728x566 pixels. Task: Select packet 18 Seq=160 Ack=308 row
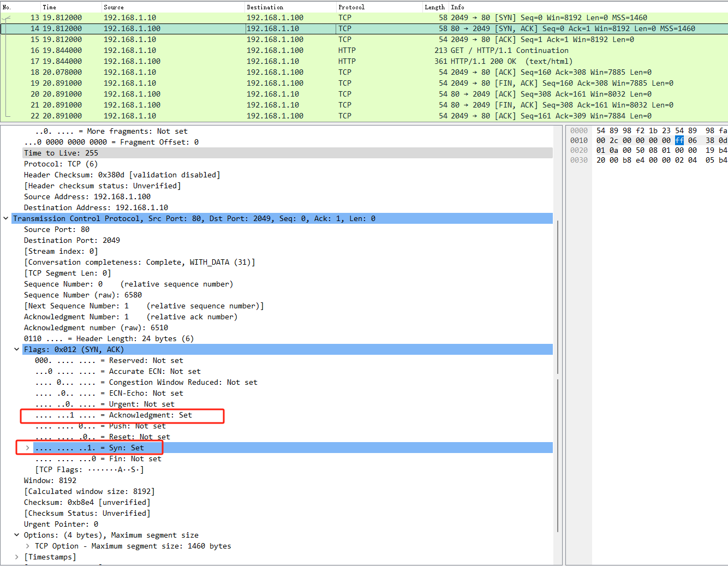tap(364, 72)
